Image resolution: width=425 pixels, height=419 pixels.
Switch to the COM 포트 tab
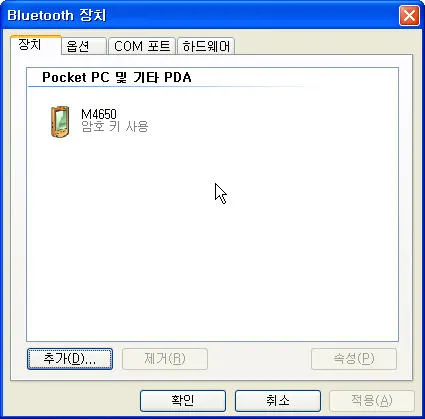142,46
